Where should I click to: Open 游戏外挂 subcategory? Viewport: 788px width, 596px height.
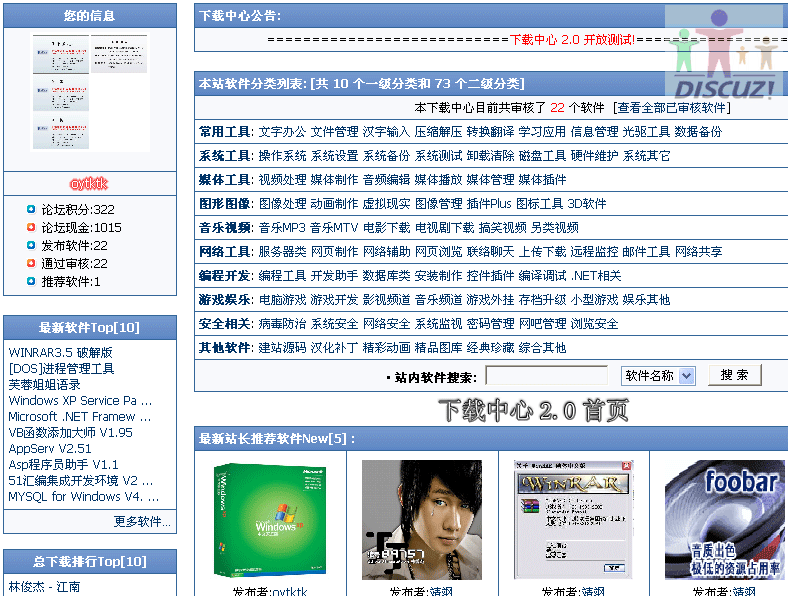[x=490, y=300]
